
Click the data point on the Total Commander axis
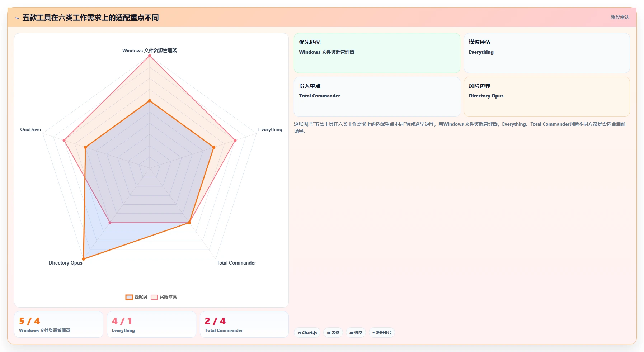[x=189, y=223]
